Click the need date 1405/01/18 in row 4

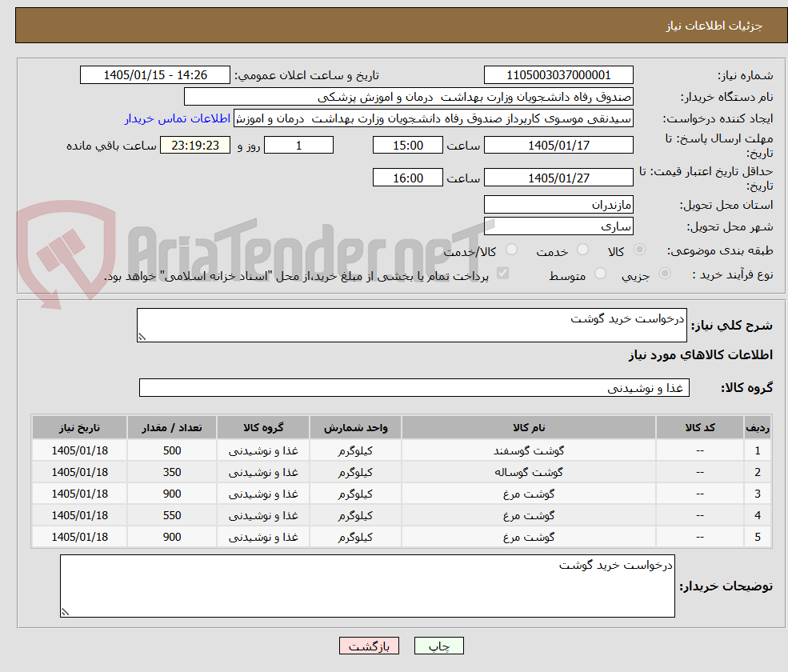(x=79, y=516)
